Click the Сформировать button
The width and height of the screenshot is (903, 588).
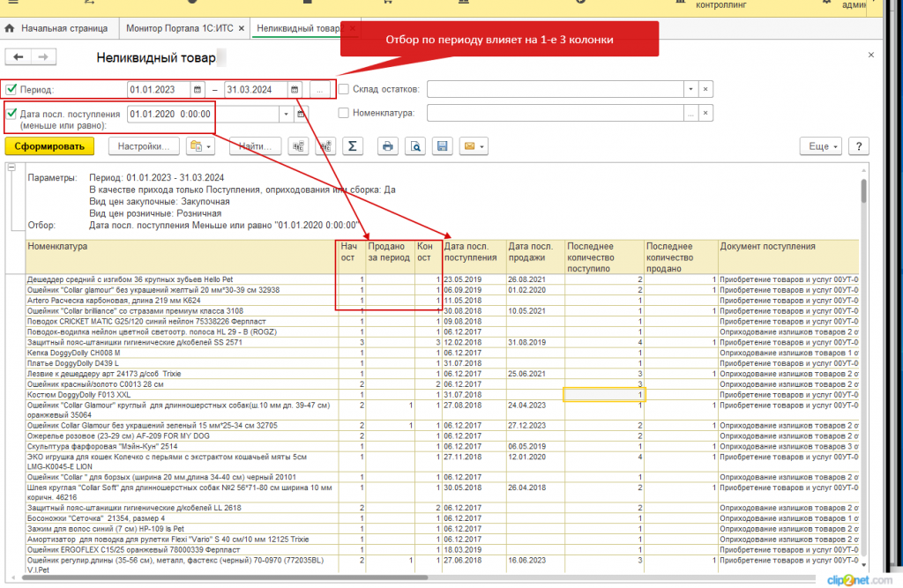(x=49, y=146)
